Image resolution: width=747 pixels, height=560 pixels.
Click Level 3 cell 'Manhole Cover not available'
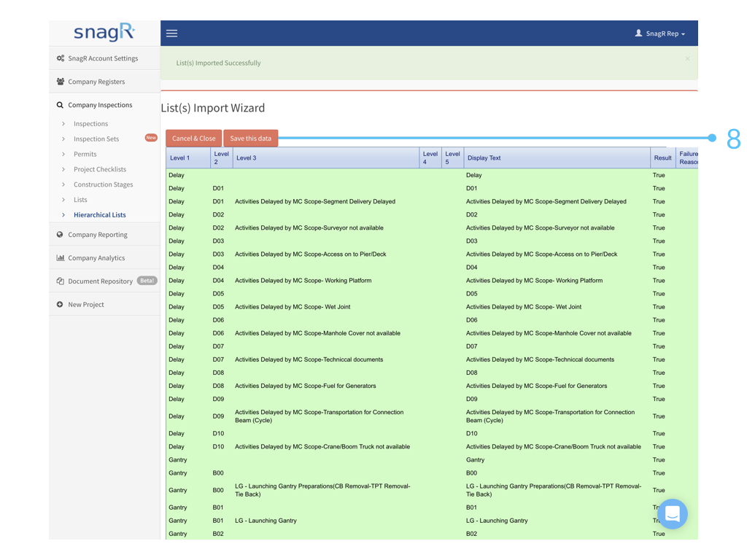(317, 333)
